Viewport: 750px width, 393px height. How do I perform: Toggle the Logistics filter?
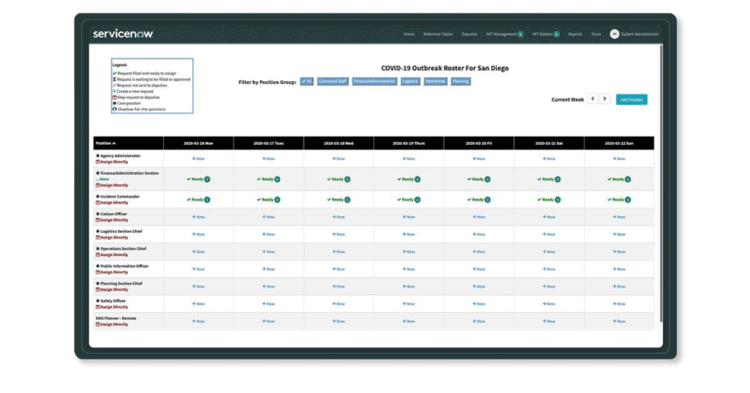410,81
